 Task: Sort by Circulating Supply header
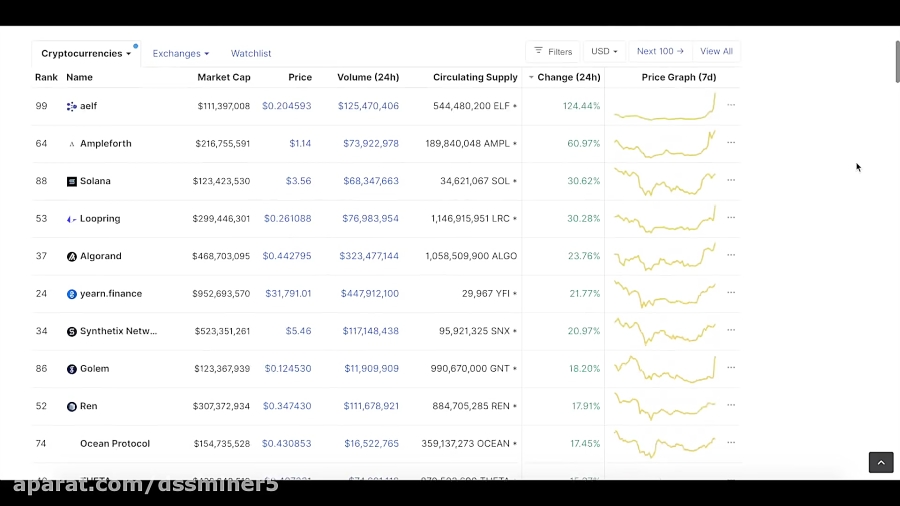(475, 77)
